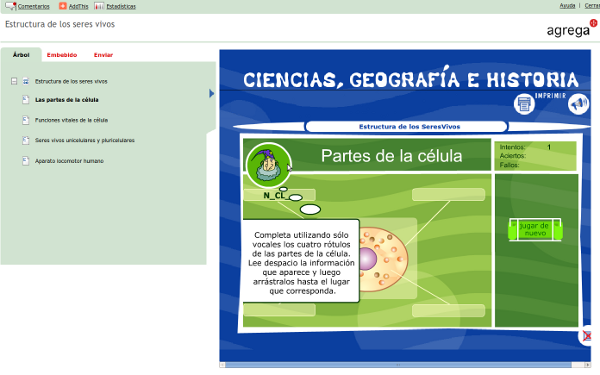The height and width of the screenshot is (375, 600).
Task: Open Funciones vitales de la célula item
Action: click(x=71, y=120)
